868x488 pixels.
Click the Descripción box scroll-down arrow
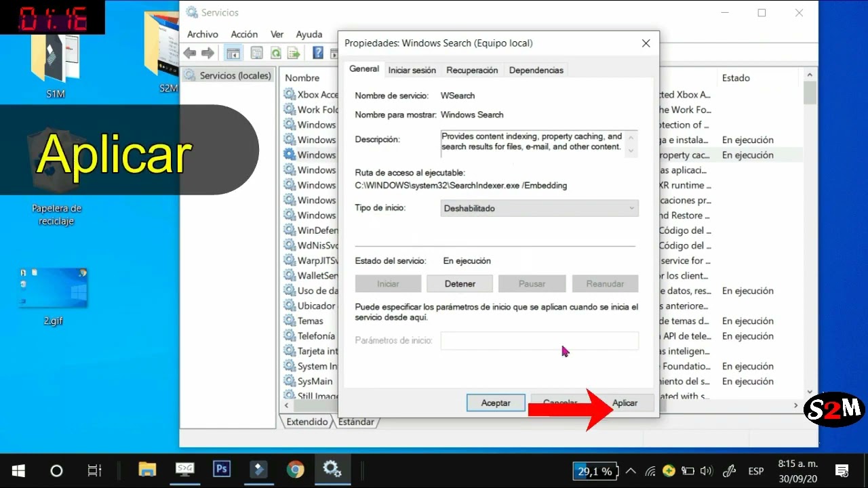pyautogui.click(x=631, y=151)
